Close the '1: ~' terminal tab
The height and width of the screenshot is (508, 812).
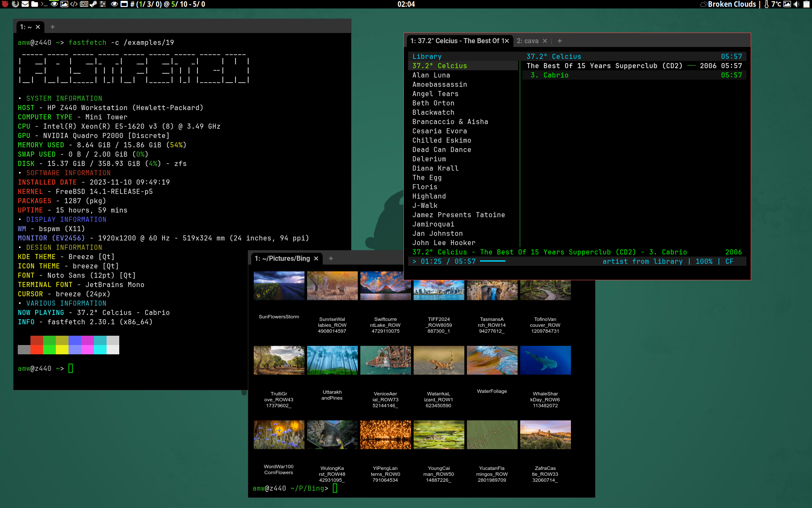(38, 27)
